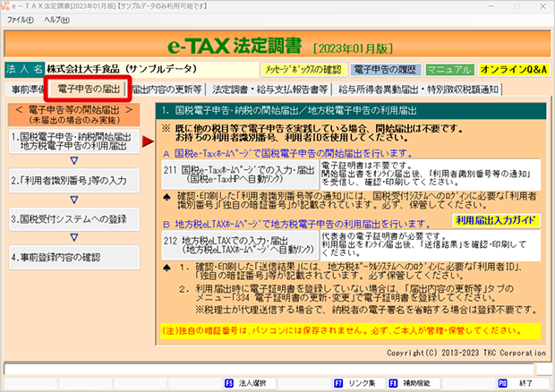The image size is (555, 392).
Task: Select step 3 国税受付システムへの登録
Action: (x=74, y=219)
